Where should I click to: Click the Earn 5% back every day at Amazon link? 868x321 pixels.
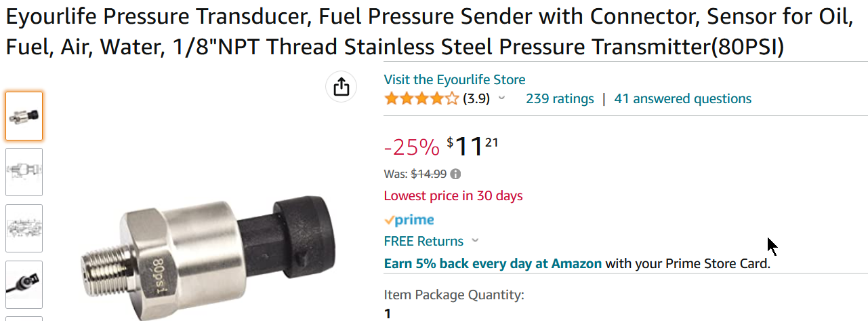click(493, 263)
